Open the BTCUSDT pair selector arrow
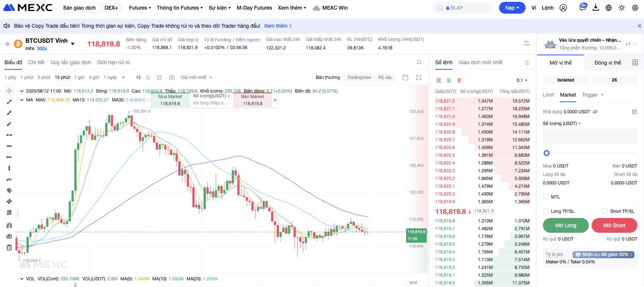Viewport: 644px width, 287px height. pos(73,44)
